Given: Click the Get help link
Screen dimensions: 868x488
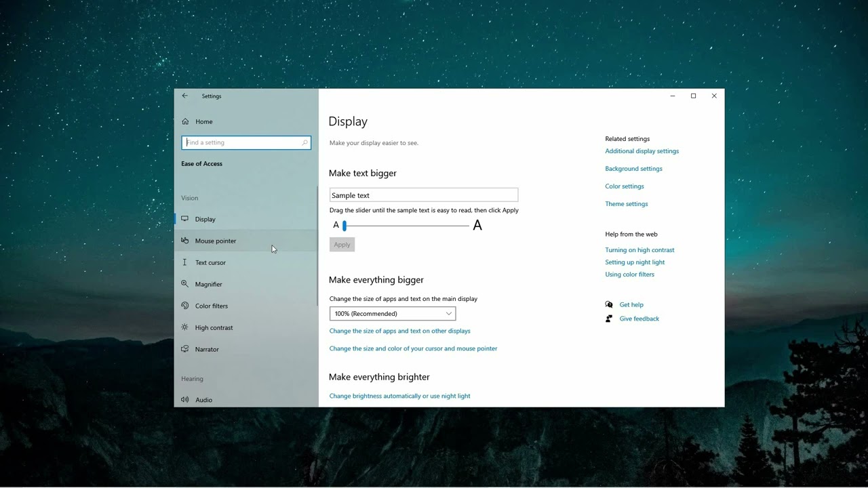Looking at the screenshot, I should (x=631, y=305).
